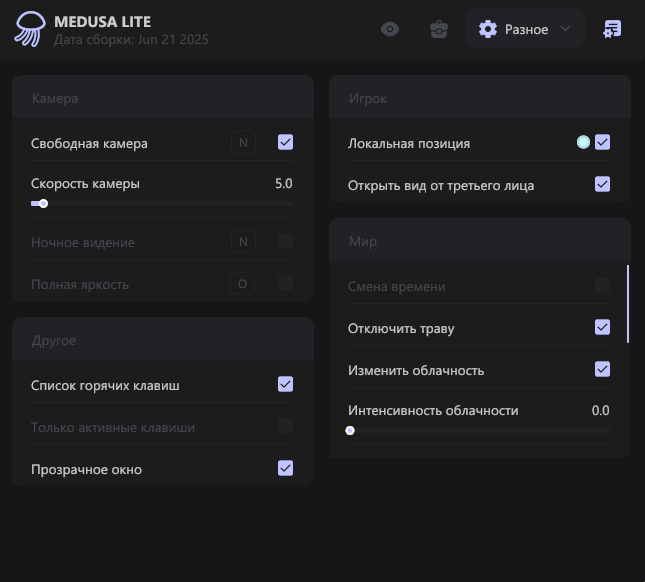Screen dimensions: 645x582
Task: Disable Изменить облачность checkbox
Action: (602, 369)
